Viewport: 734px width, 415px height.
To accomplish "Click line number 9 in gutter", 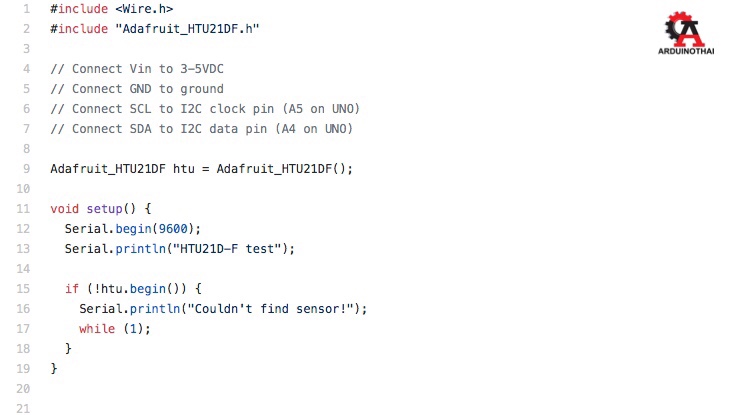I will click(26, 169).
